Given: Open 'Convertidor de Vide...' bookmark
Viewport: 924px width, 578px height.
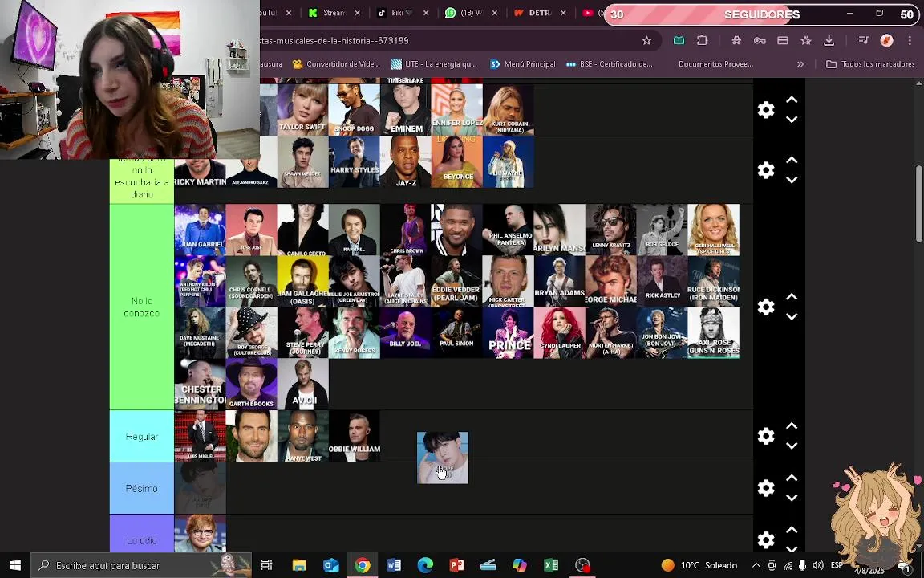Looking at the screenshot, I should (336, 63).
